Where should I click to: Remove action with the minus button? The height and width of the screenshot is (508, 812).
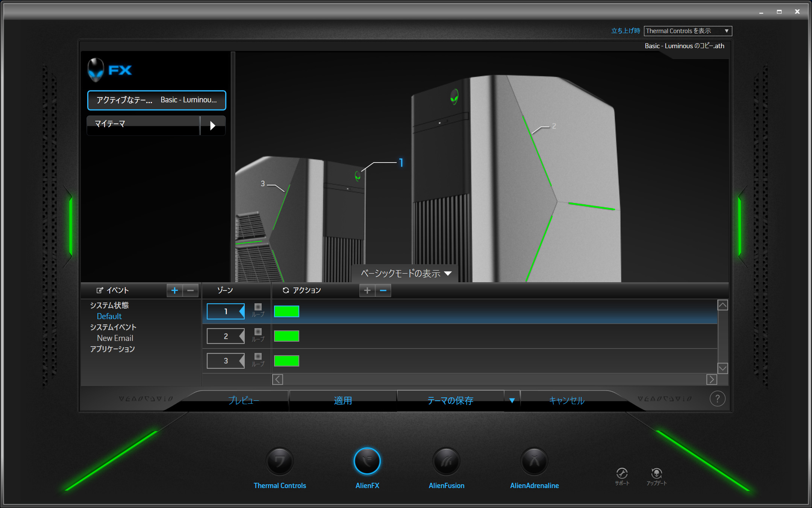click(383, 291)
